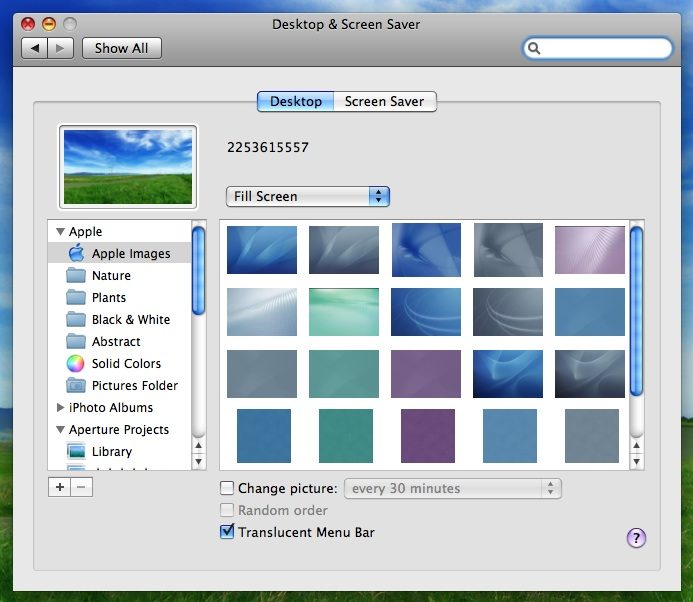Click the Solid Colors color wheel icon
This screenshot has width=693, height=602.
coord(76,363)
